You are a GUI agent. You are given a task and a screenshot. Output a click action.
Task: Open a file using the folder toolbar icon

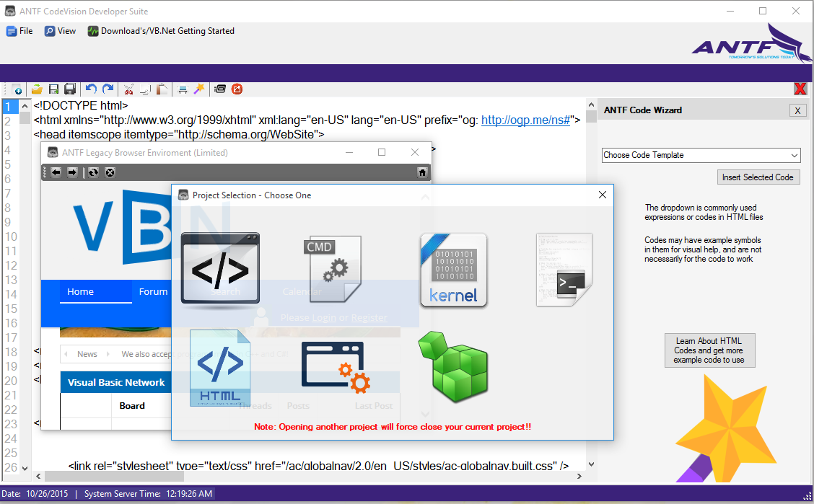tap(36, 89)
